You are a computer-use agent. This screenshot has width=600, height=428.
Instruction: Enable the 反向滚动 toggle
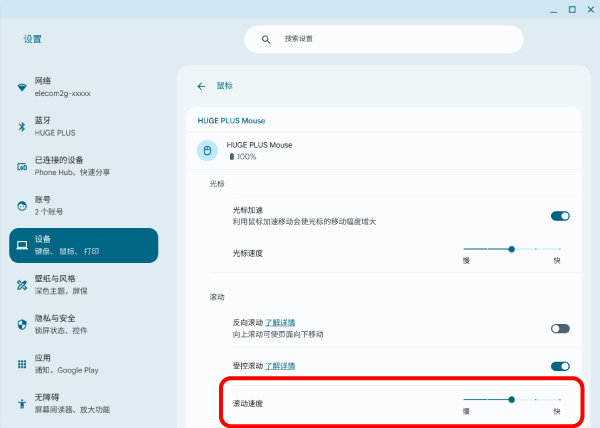tap(560, 328)
